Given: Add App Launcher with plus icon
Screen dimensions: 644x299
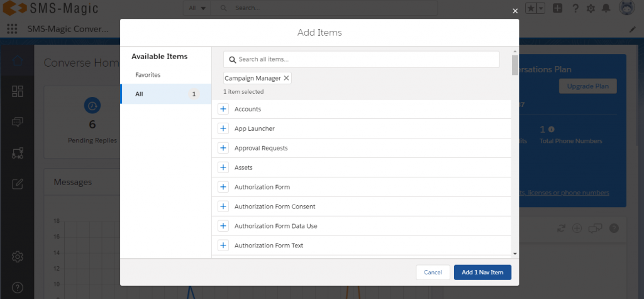Looking at the screenshot, I should [x=223, y=128].
